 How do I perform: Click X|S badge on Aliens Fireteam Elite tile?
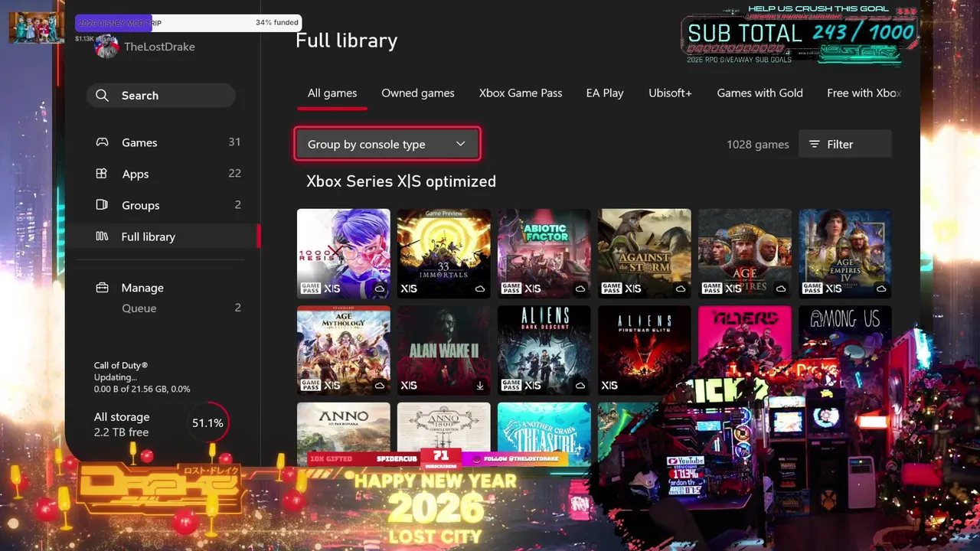pos(609,386)
